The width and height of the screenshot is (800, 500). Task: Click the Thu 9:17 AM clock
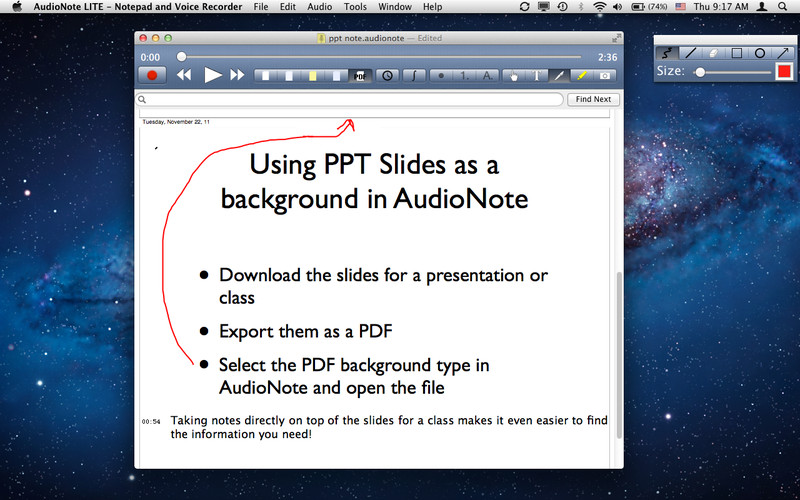point(721,7)
